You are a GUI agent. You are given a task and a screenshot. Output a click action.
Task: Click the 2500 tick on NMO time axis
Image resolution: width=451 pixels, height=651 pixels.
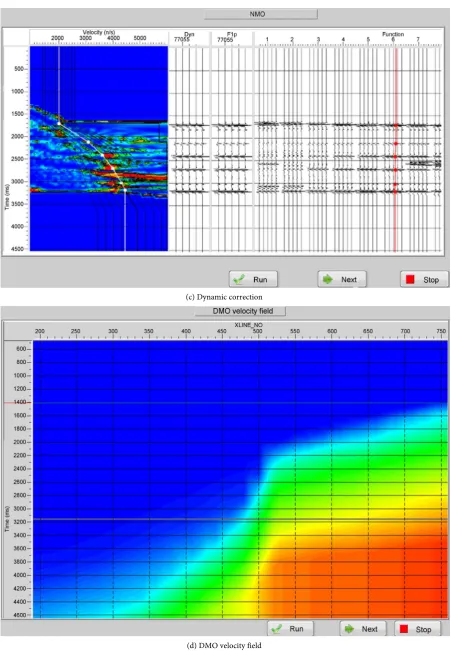coord(19,159)
